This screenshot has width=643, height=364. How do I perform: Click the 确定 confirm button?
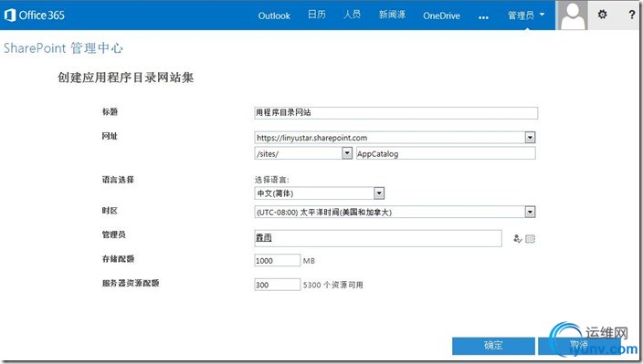click(493, 346)
